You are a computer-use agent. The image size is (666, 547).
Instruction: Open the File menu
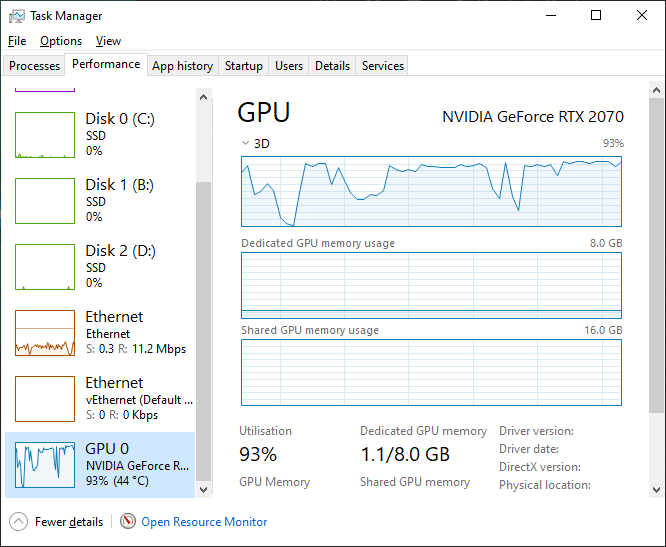click(x=17, y=41)
